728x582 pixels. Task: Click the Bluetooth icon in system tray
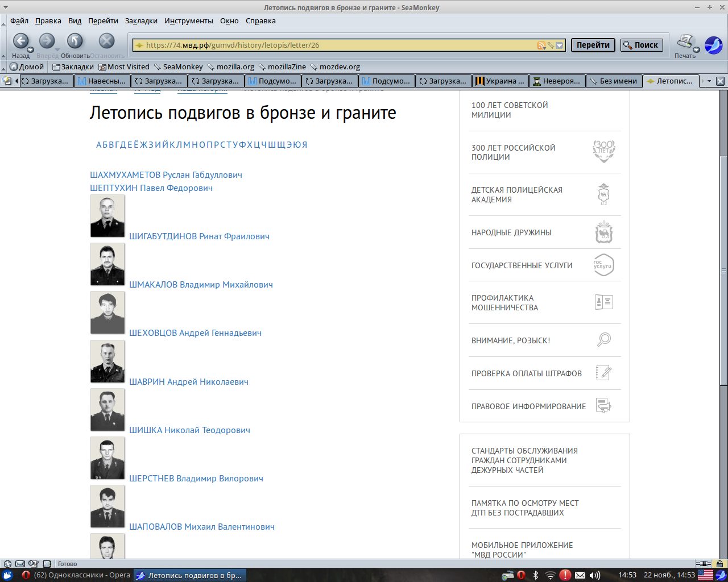[535, 575]
